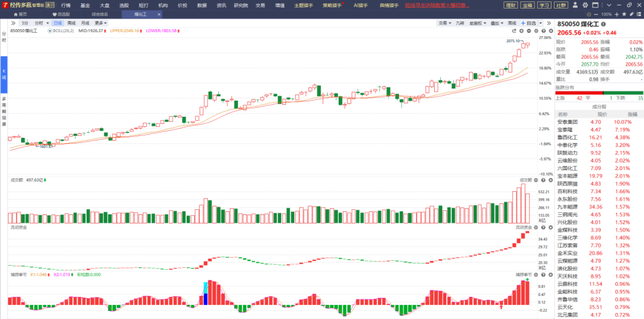Viewport: 644px width, 319px height.
Task: Expand the 更多 period dropdown
Action: 101,23
